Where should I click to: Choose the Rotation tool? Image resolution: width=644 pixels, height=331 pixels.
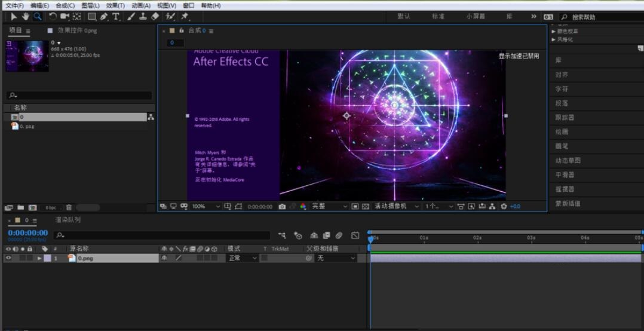[53, 17]
